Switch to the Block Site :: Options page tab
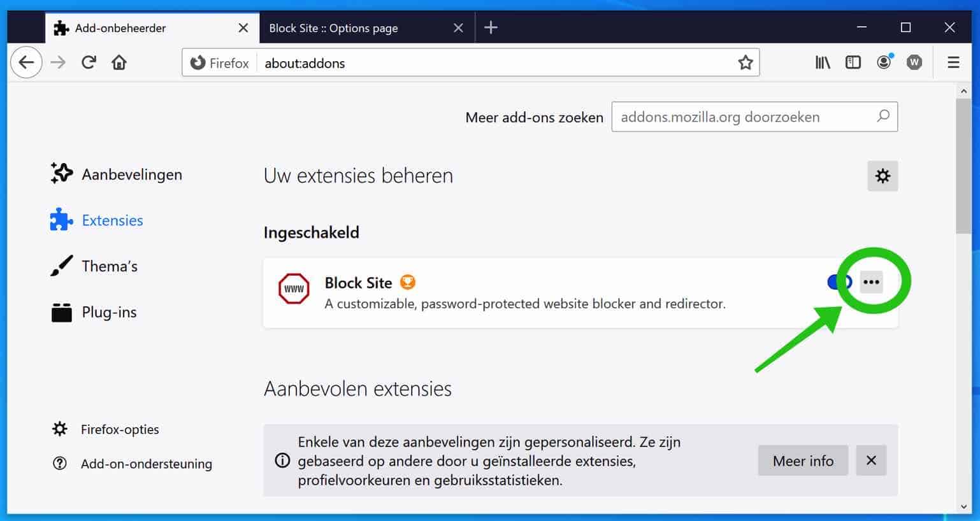Viewport: 980px width, 521px height. (366, 28)
